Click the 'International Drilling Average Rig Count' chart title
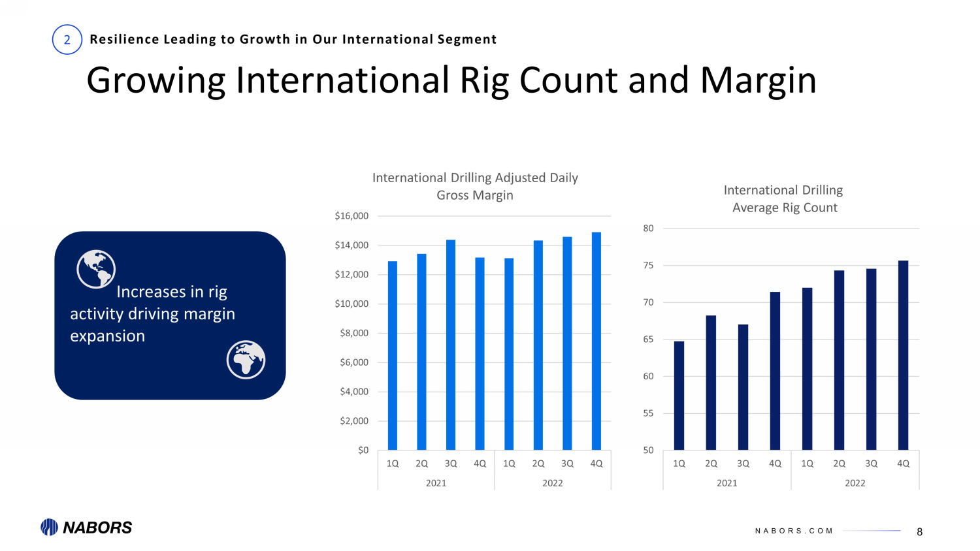980x551 pixels. pos(783,198)
